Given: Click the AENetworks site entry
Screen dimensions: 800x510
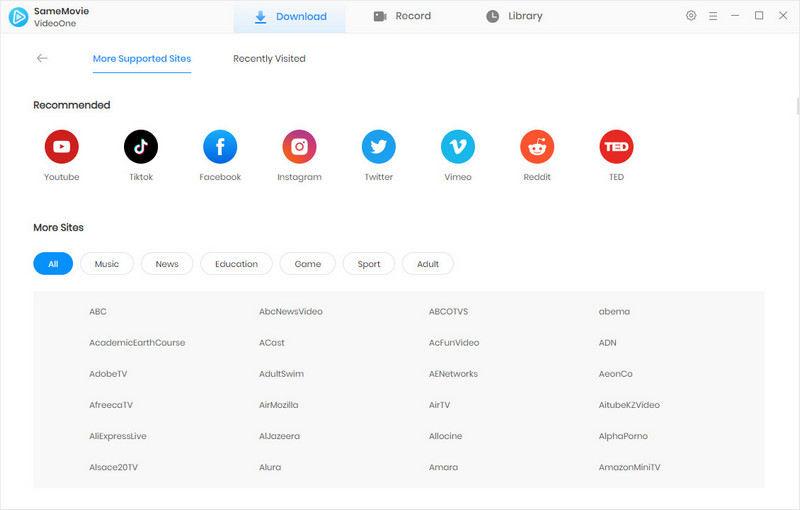Looking at the screenshot, I should tap(454, 374).
